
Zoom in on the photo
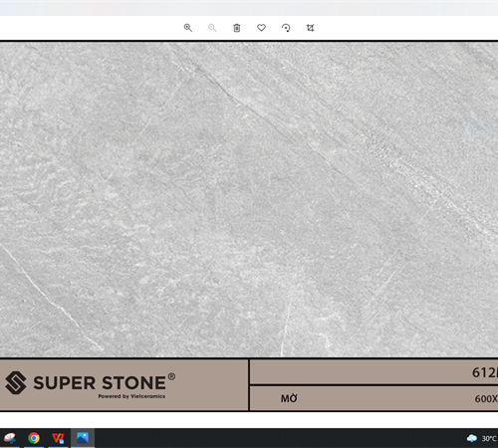click(x=188, y=28)
